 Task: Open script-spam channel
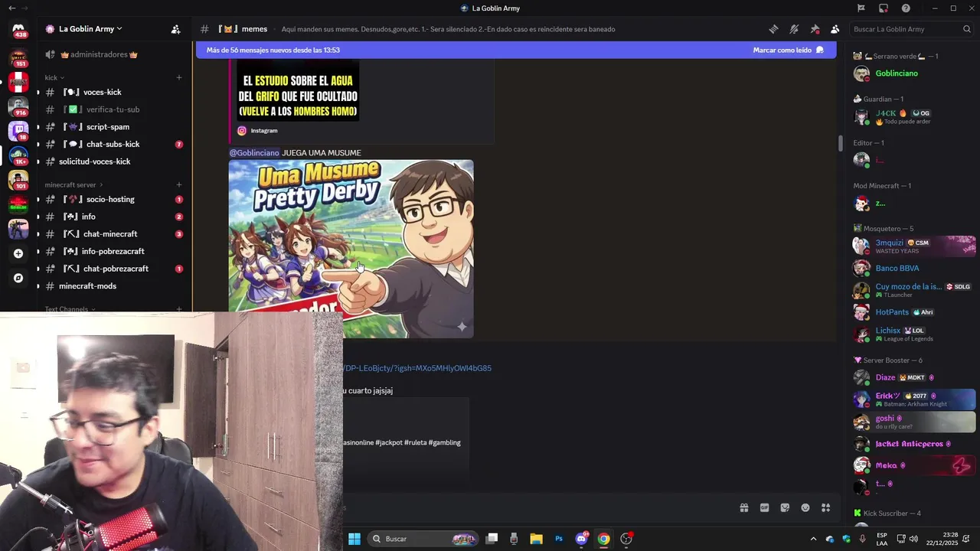click(x=113, y=127)
